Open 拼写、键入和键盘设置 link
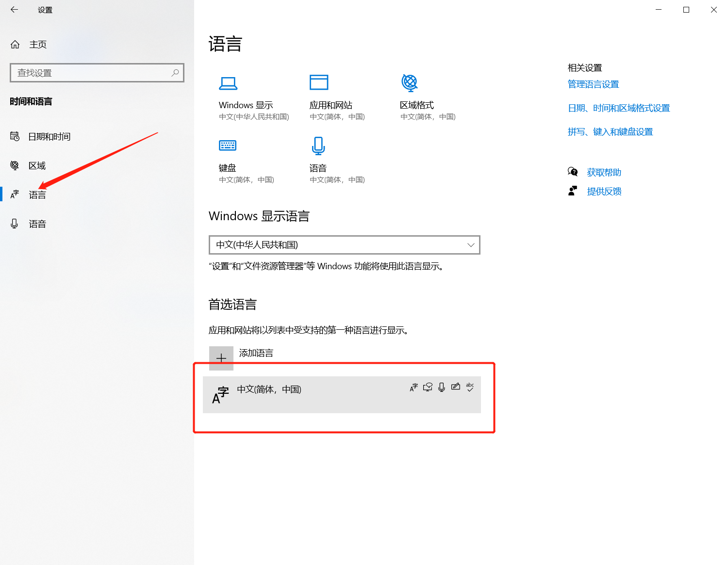 click(x=610, y=131)
